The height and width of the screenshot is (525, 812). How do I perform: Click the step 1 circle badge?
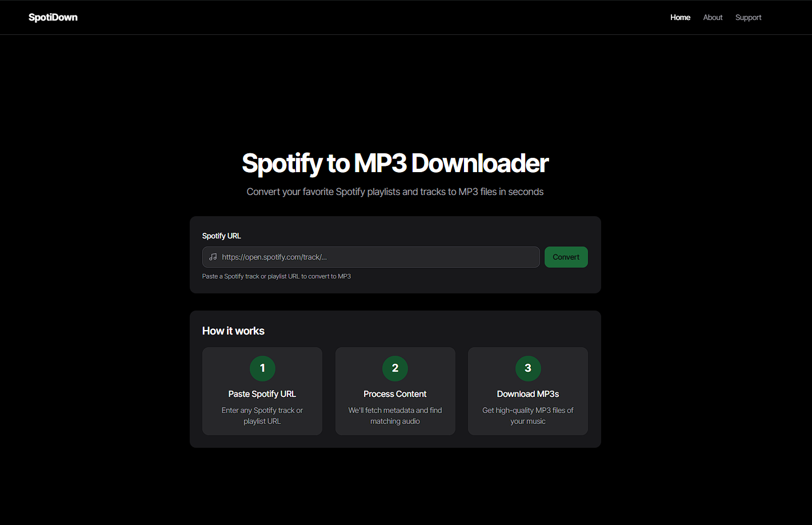click(x=262, y=368)
